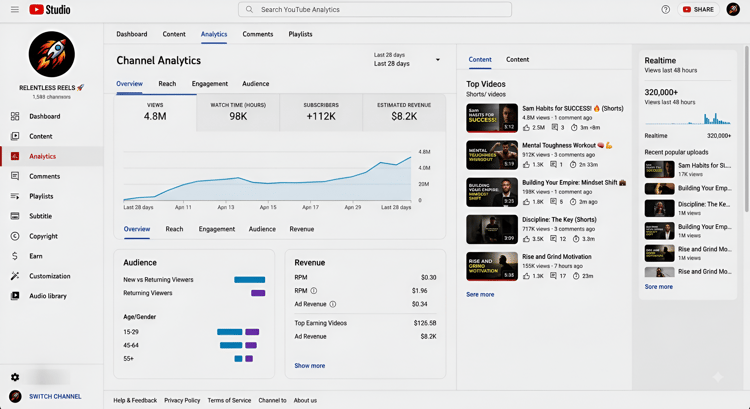Open Terms of Service footer link
Image resolution: width=750 pixels, height=409 pixels.
coord(229,400)
